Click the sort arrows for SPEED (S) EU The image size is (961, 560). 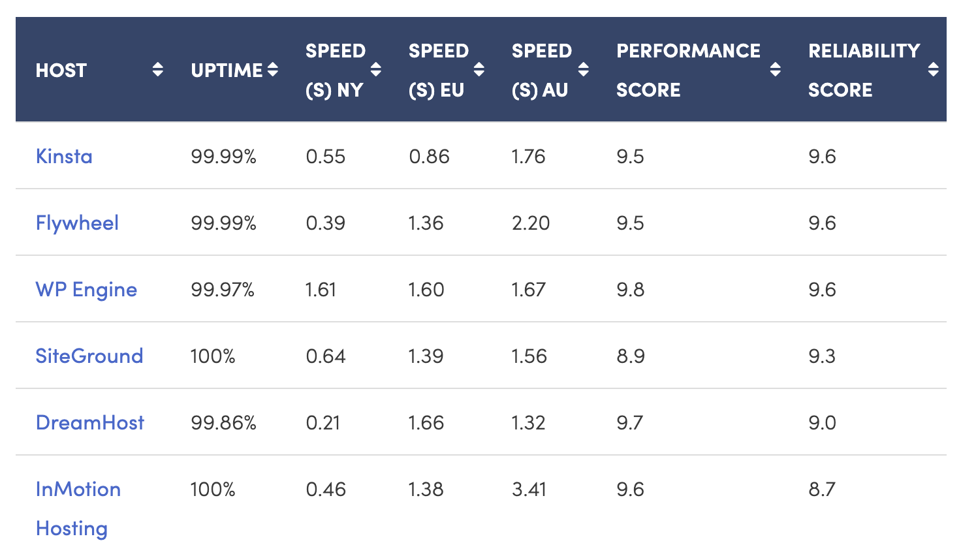[480, 70]
